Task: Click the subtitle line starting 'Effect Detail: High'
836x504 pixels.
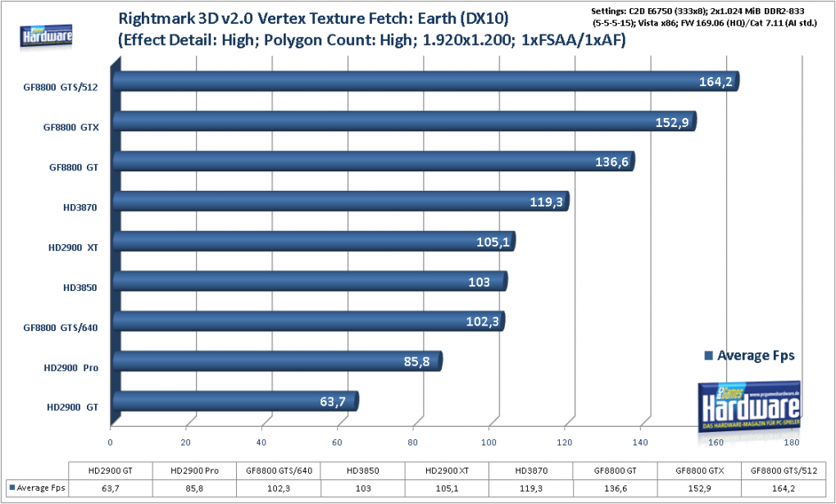Action: coord(371,40)
